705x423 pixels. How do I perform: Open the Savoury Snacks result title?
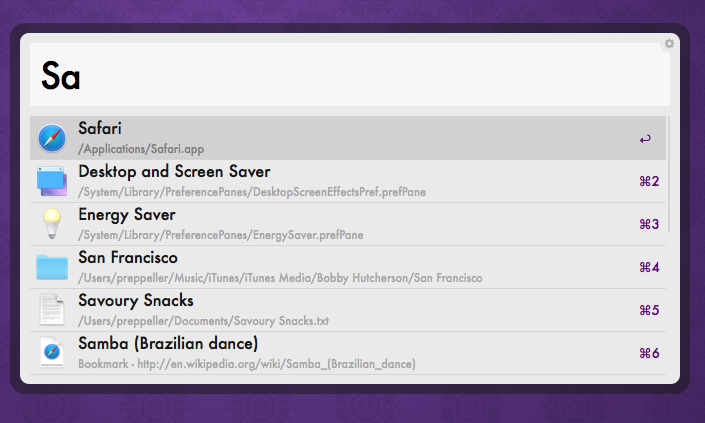(x=136, y=301)
